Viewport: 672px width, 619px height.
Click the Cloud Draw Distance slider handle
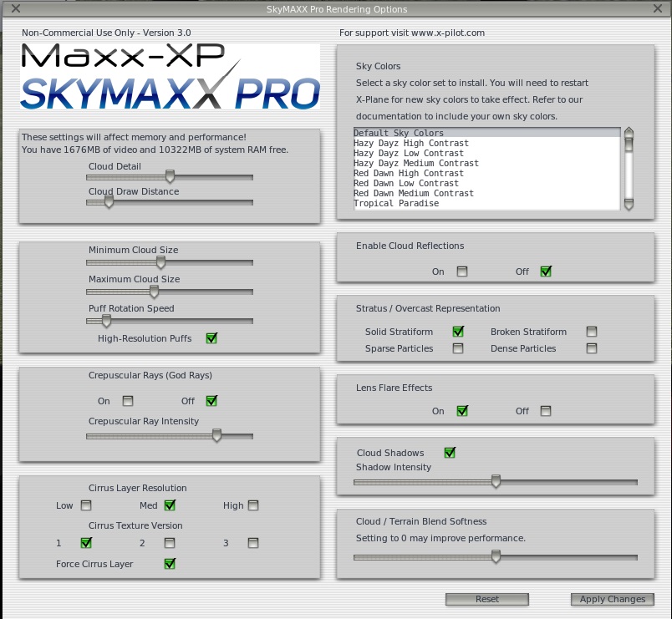(109, 201)
